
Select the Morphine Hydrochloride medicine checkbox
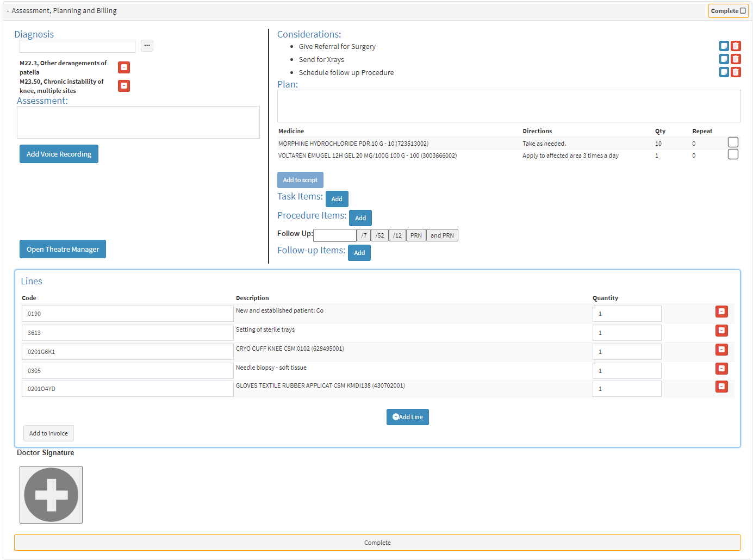(x=733, y=142)
